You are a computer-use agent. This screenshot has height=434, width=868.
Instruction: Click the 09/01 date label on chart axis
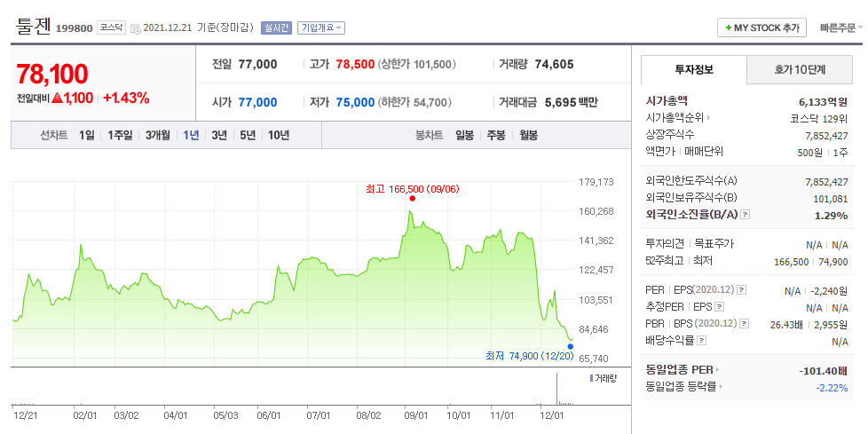(x=415, y=414)
